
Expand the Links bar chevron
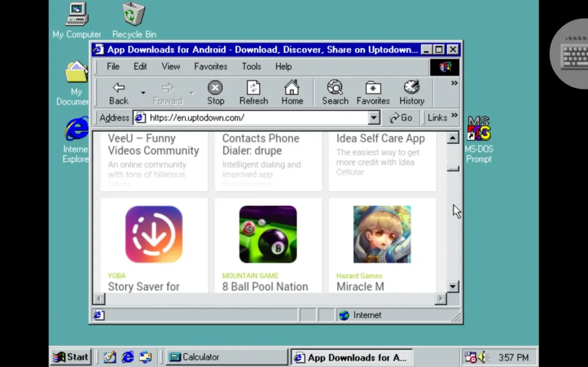pyautogui.click(x=455, y=115)
